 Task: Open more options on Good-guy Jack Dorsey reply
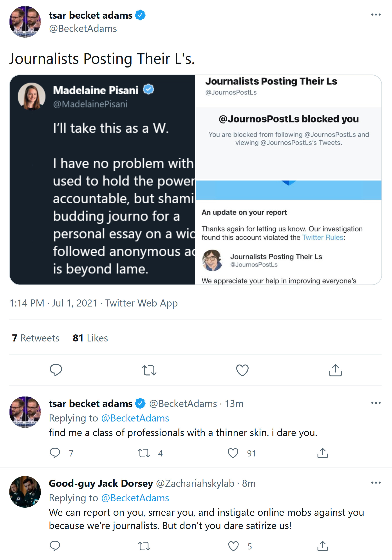(376, 483)
